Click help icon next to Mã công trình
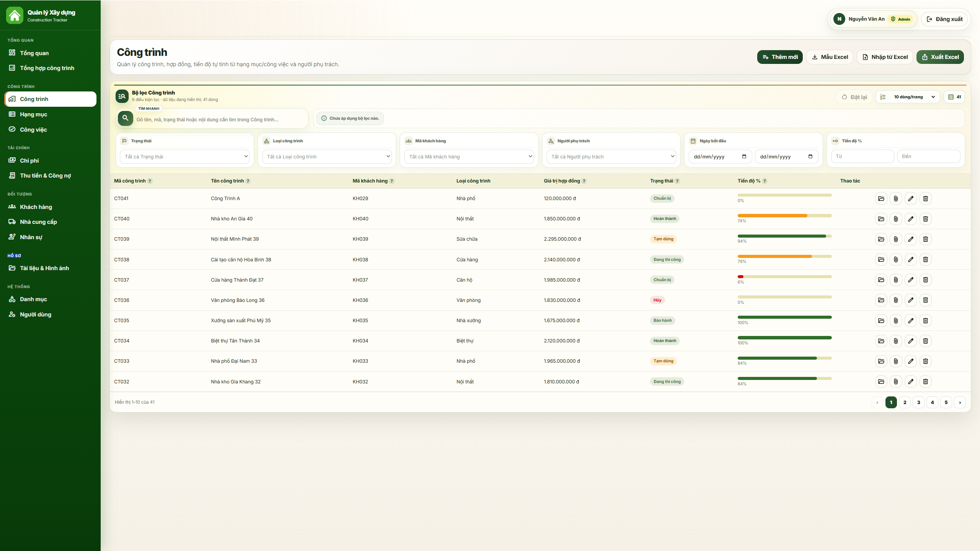Screen dimensions: 980x551 pyautogui.click(x=150, y=181)
